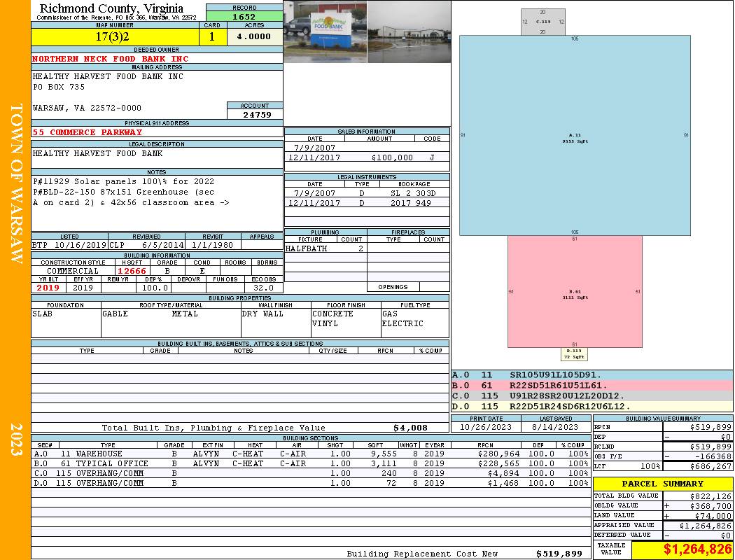735x560 pixels.
Task: Click the PARCEL SUMMARY header
Action: pos(663,484)
